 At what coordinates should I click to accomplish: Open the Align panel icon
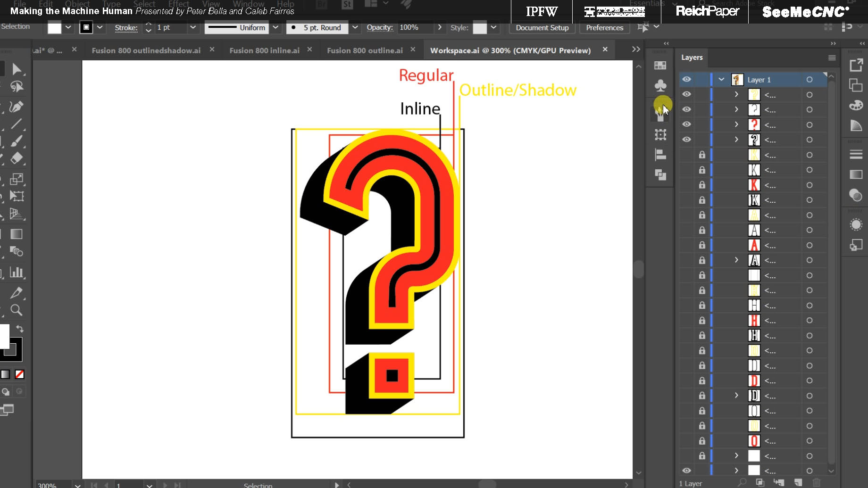(660, 155)
